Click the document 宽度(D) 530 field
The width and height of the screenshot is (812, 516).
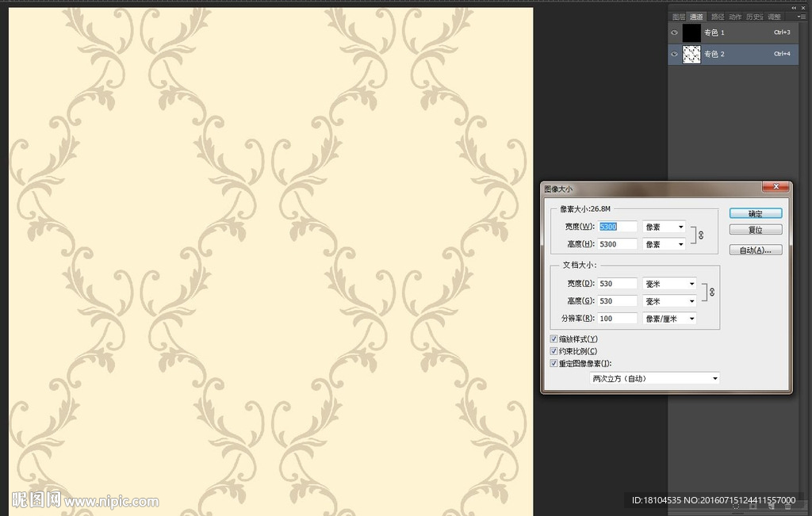pyautogui.click(x=617, y=284)
